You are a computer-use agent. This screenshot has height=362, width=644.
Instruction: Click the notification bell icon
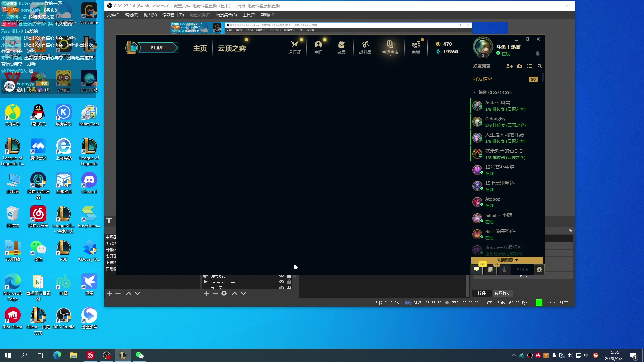(538, 53)
